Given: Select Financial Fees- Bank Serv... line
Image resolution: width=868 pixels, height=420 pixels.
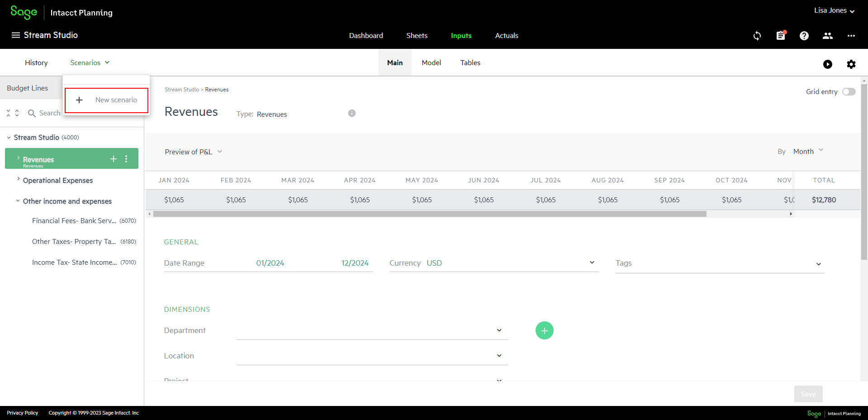Looking at the screenshot, I should coord(84,221).
